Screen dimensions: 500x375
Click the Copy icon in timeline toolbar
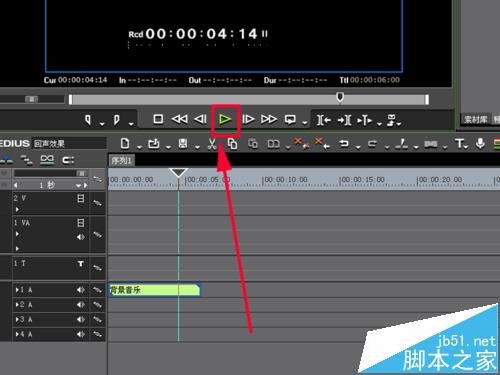(x=232, y=144)
